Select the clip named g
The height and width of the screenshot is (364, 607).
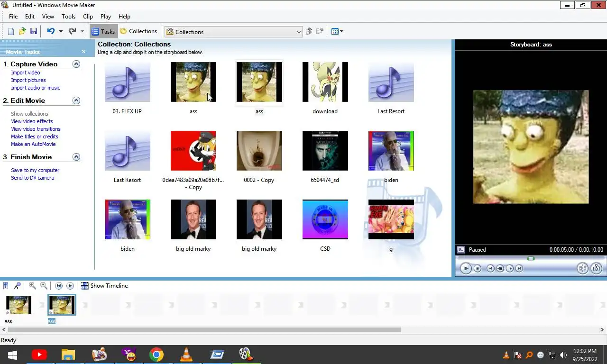point(391,219)
